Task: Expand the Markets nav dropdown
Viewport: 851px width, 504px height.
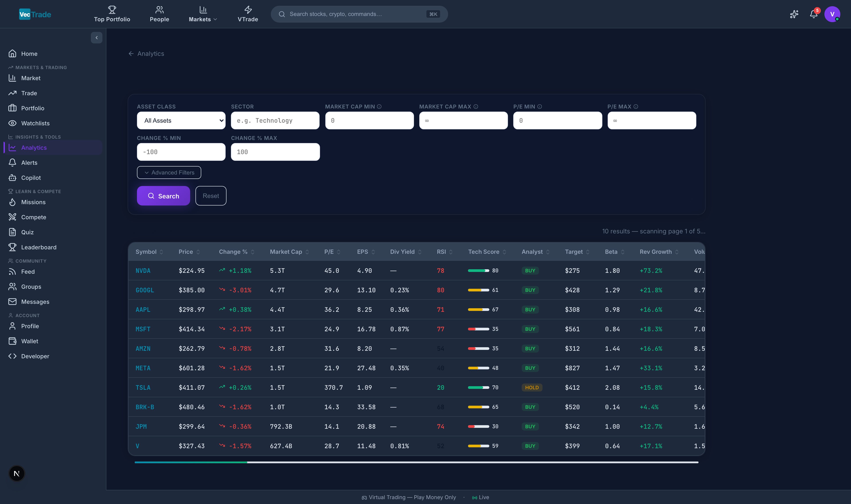Action: coord(203,14)
